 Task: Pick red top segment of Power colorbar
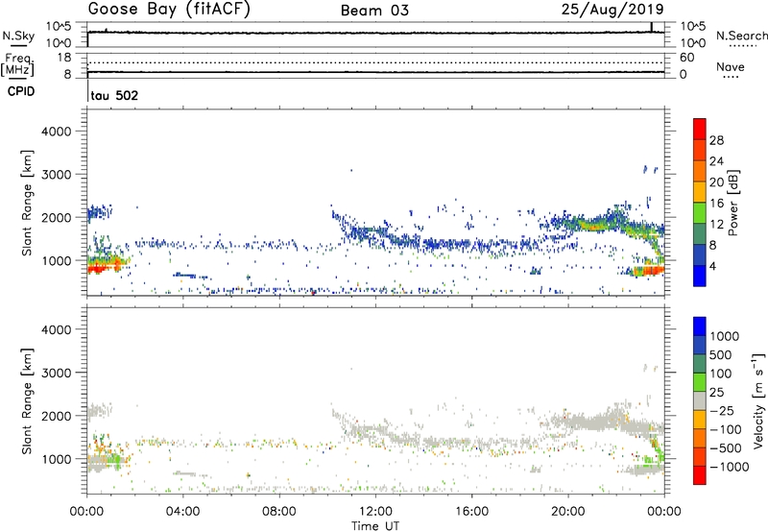pos(700,129)
